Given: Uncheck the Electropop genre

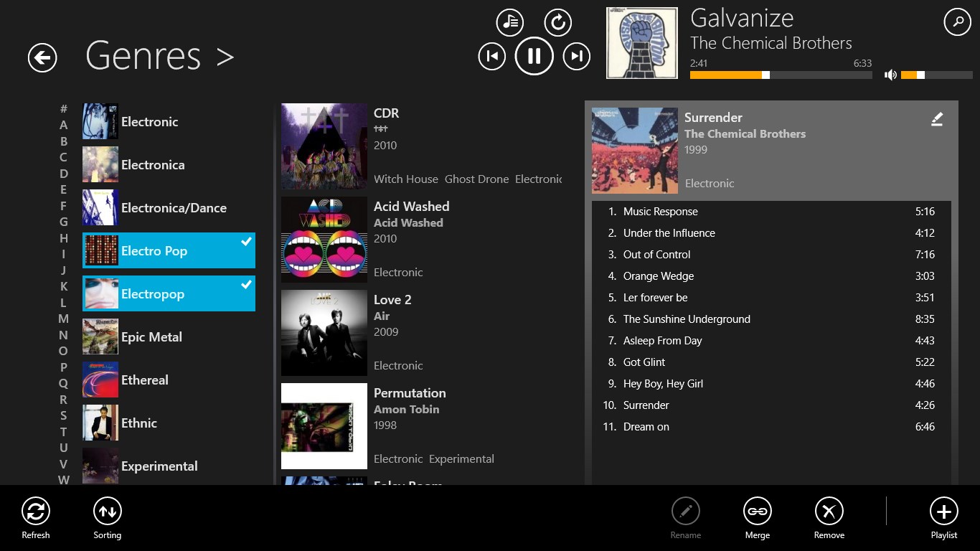Looking at the screenshot, I should tap(169, 294).
